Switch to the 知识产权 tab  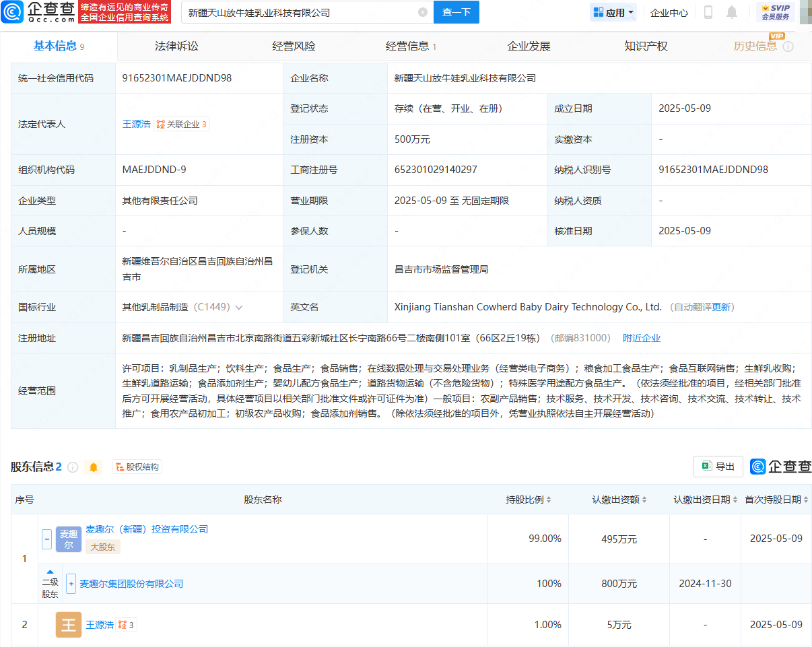pos(646,46)
